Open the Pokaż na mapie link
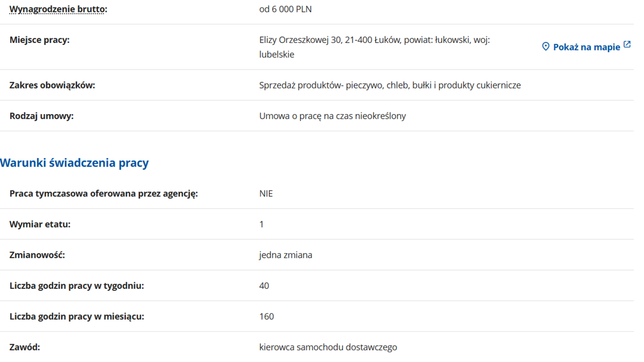644x362 pixels. coord(586,47)
